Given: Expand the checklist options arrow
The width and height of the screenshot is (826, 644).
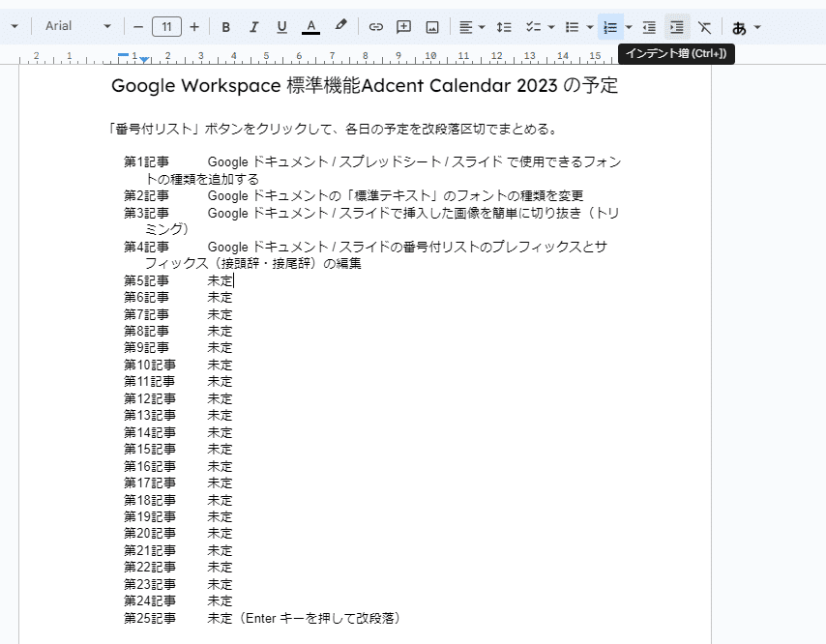Looking at the screenshot, I should click(x=551, y=27).
